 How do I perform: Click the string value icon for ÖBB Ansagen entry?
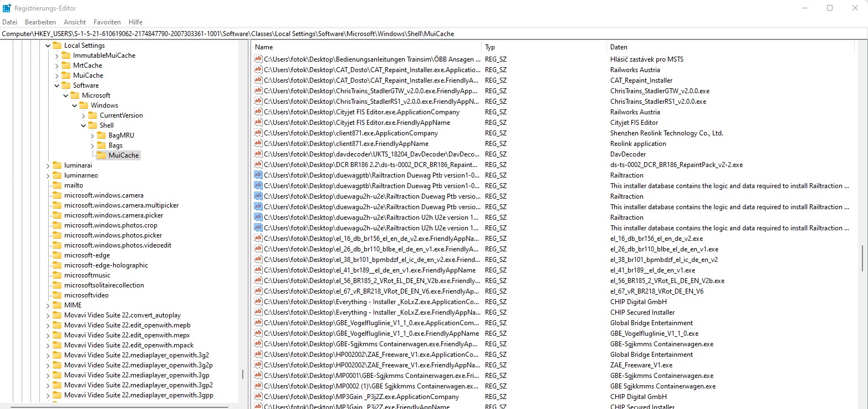[258, 59]
